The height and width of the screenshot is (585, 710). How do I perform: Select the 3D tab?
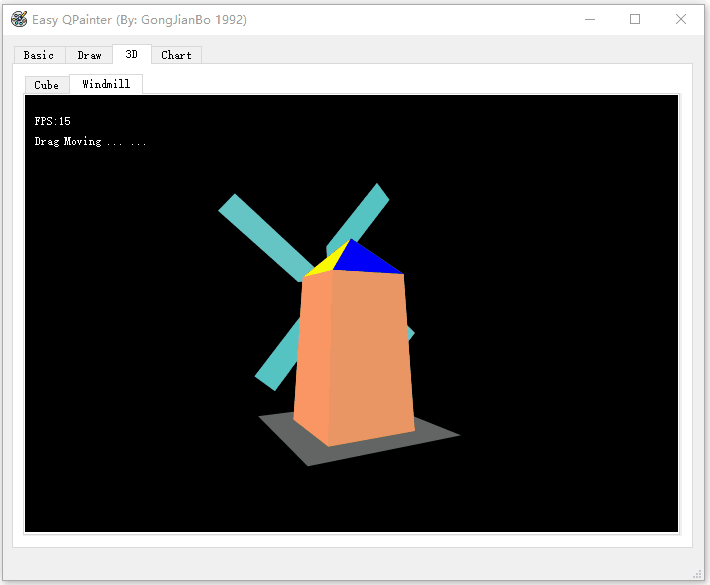click(x=132, y=54)
